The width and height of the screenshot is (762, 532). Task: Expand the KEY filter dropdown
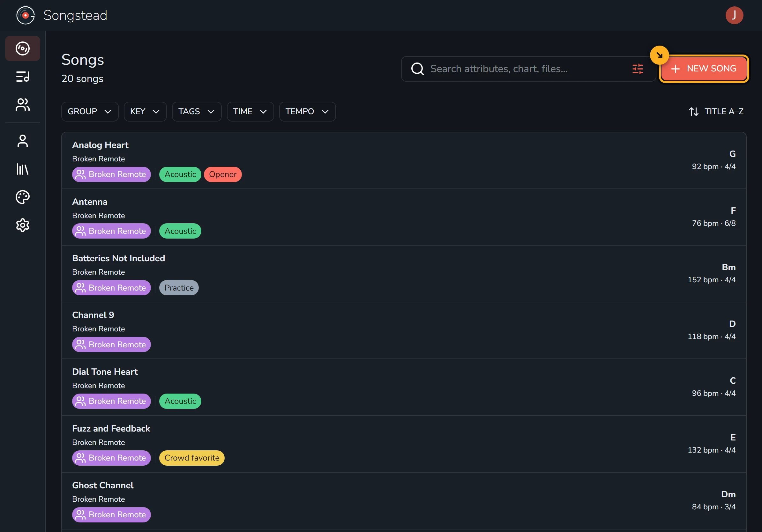[x=145, y=111]
